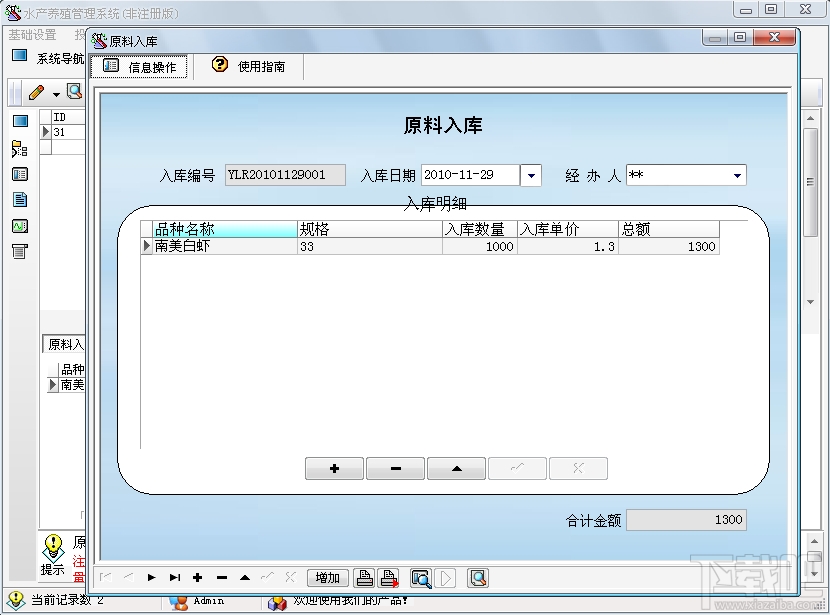The width and height of the screenshot is (830, 615).
Task: Click the 增加 button on bottom toolbar
Action: click(330, 577)
